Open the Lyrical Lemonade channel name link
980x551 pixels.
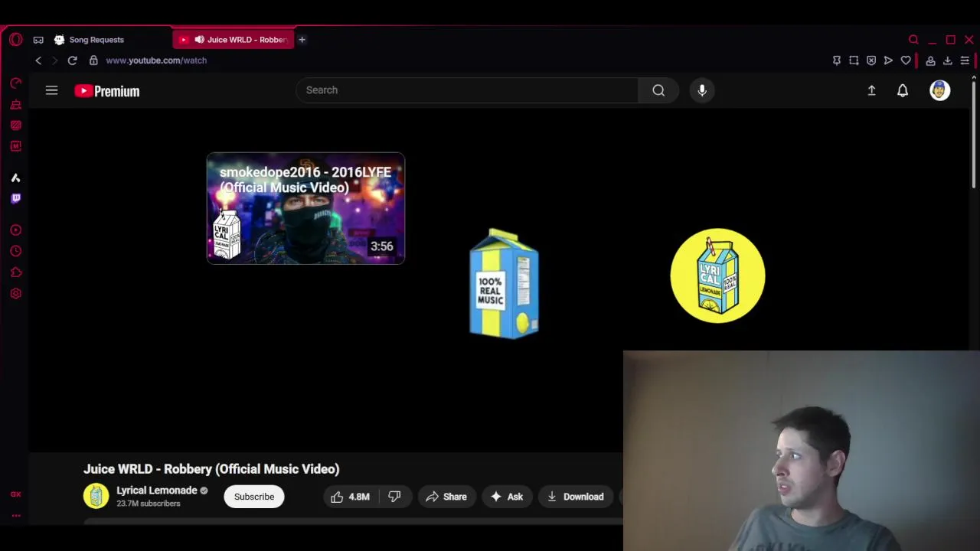click(157, 491)
